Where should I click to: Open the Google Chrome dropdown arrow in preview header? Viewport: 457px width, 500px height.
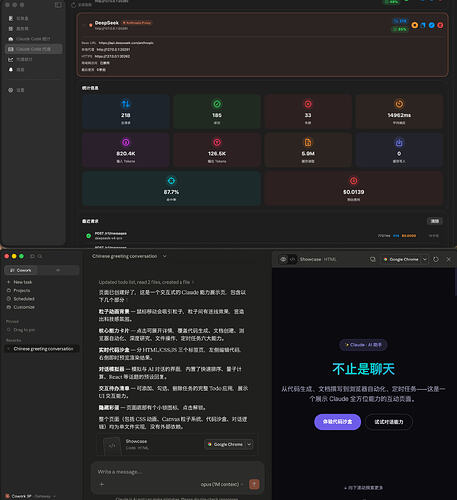pos(425,259)
